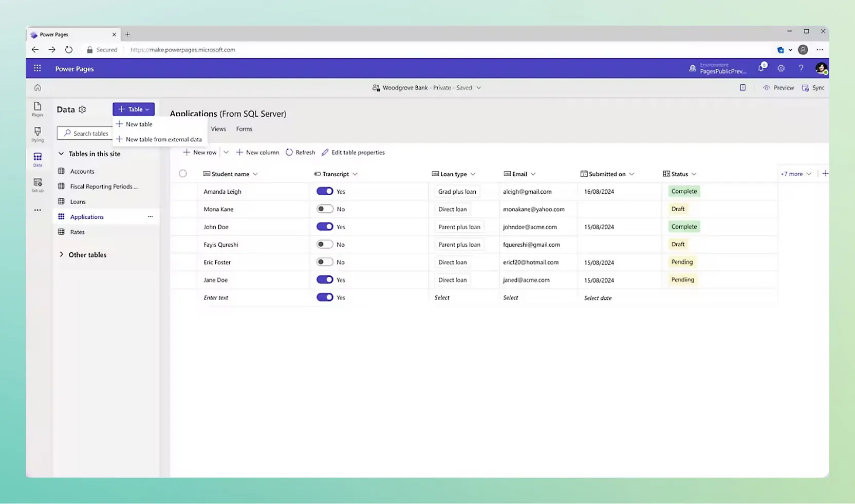Click the settings gear in purple header
This screenshot has width=855, height=504.
781,68
